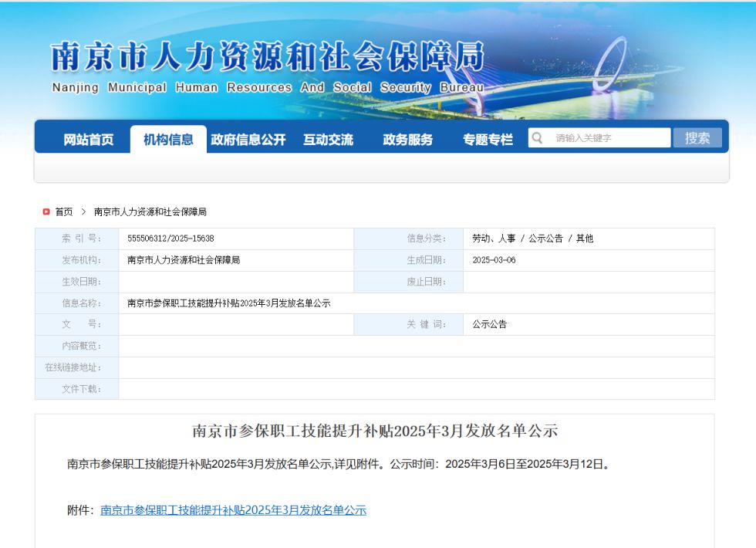The width and height of the screenshot is (756, 548).
Task: Open the 政府信息公开 menu
Action: tap(248, 140)
